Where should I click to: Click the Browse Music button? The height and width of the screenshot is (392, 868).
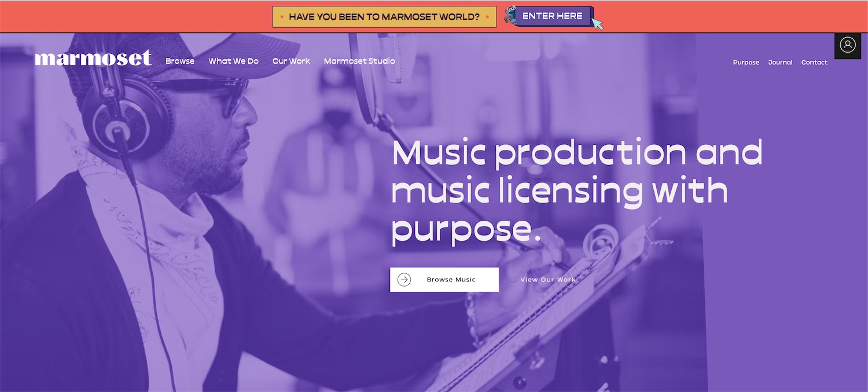point(444,280)
